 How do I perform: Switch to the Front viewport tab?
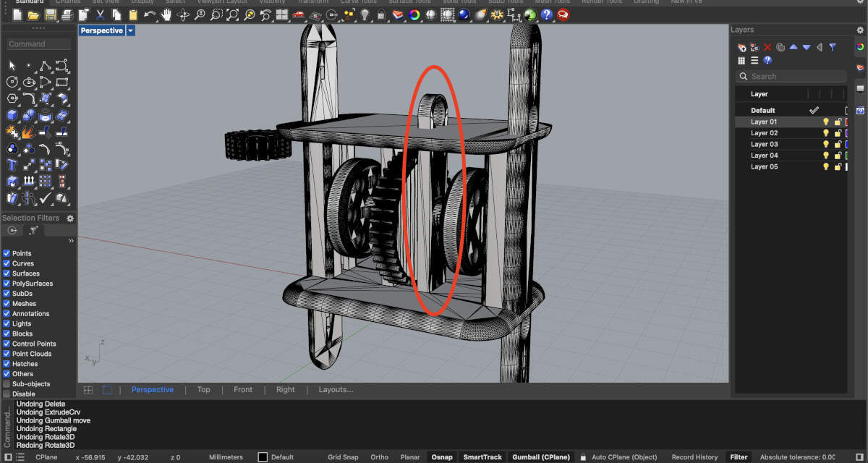pyautogui.click(x=243, y=389)
